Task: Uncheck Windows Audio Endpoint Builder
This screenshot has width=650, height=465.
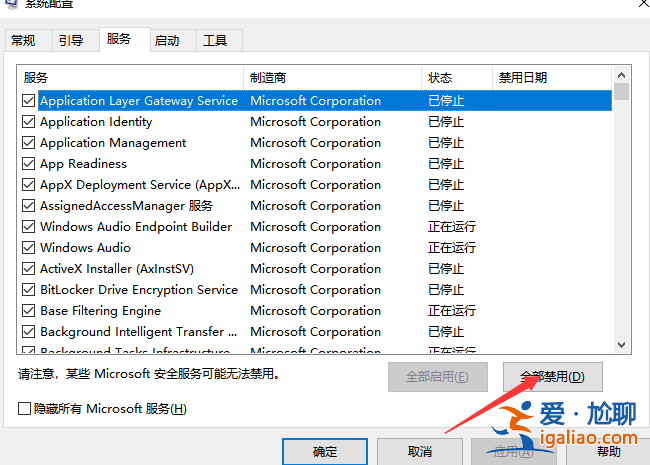Action: (28, 227)
